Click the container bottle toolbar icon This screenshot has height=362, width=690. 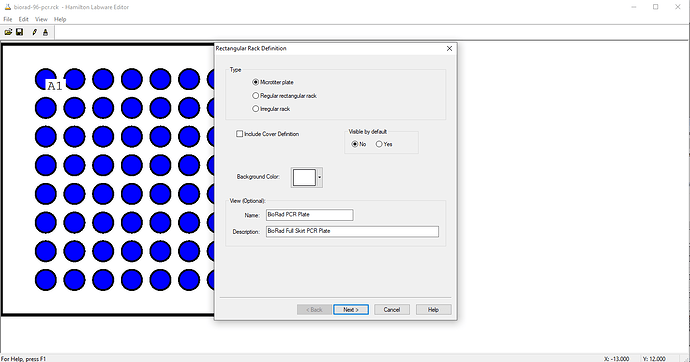tap(45, 32)
